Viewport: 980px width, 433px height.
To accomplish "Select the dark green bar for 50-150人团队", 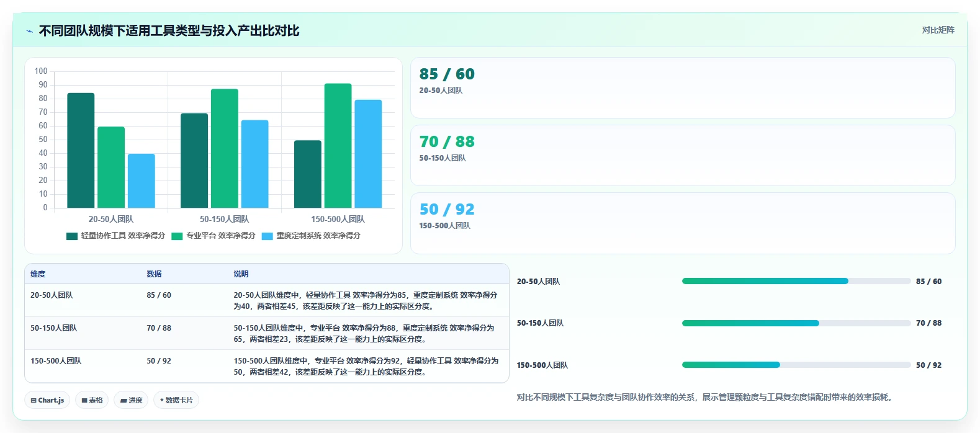I will pos(194,161).
